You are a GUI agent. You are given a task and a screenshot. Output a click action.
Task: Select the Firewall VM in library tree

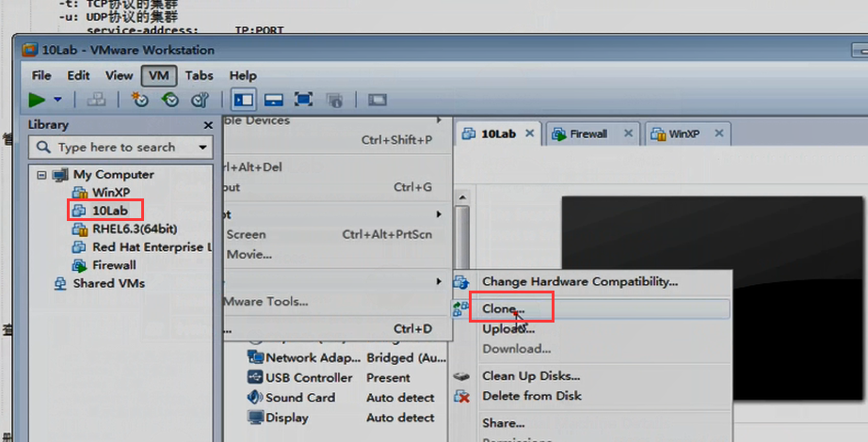coord(114,265)
